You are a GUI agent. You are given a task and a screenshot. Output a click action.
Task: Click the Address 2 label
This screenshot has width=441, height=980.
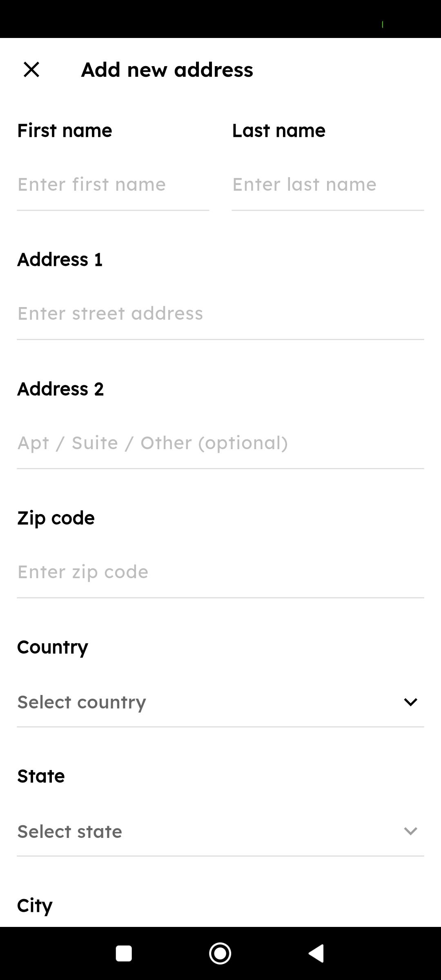click(x=60, y=389)
